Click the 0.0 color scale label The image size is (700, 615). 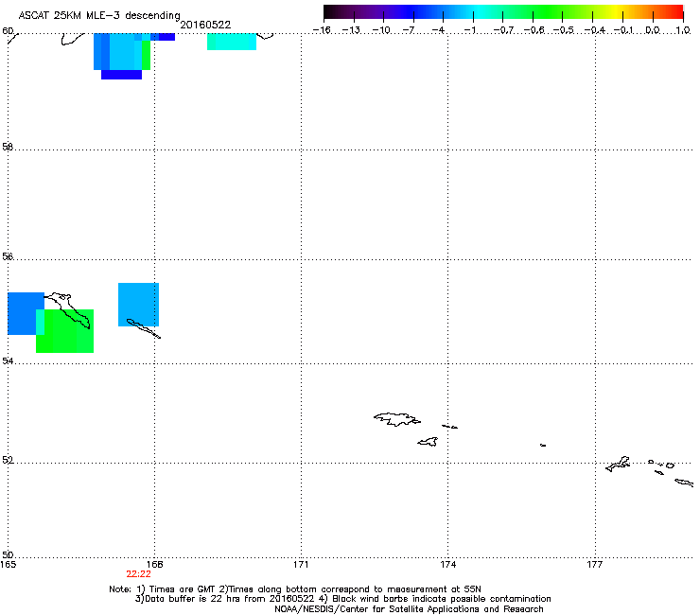click(x=653, y=30)
